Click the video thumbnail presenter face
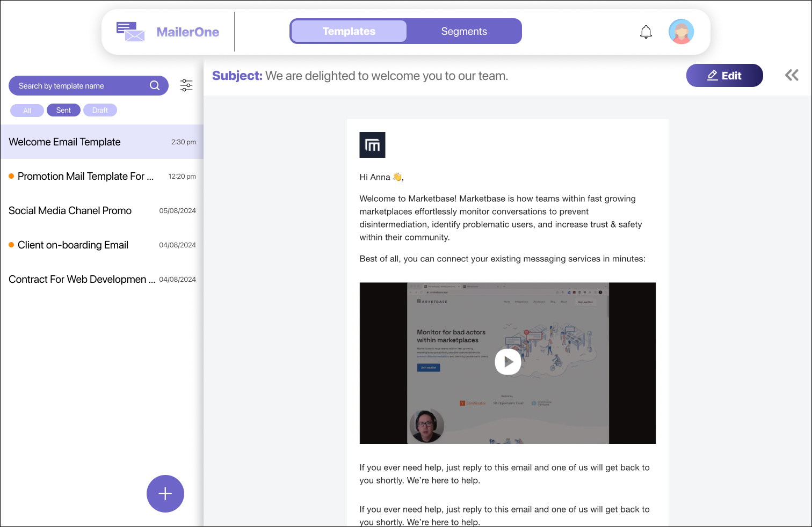Screen dimensions: 812x527 coord(426,426)
